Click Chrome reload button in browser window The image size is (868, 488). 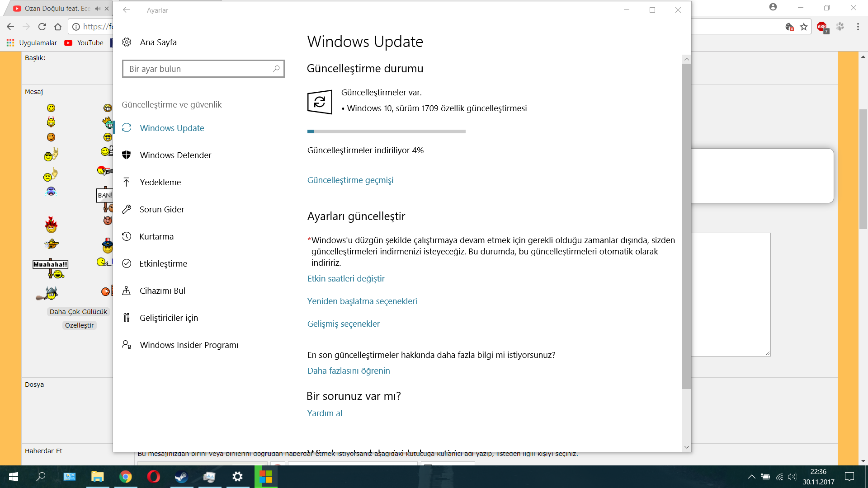(x=42, y=27)
